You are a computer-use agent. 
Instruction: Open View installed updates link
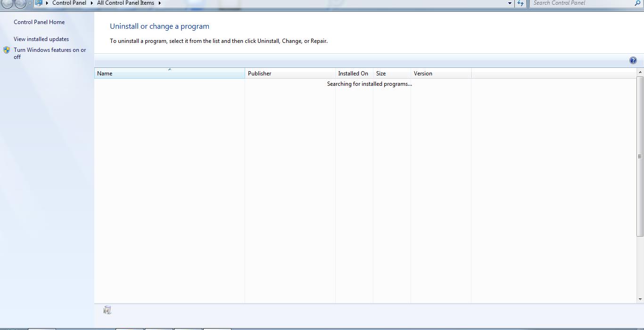(x=41, y=39)
